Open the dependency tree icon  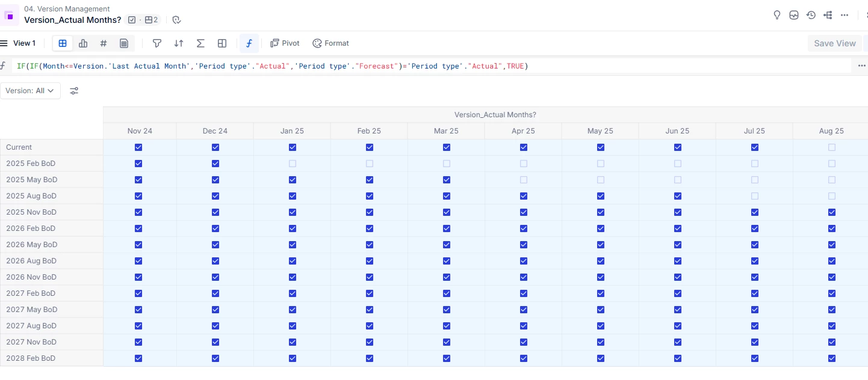point(828,15)
